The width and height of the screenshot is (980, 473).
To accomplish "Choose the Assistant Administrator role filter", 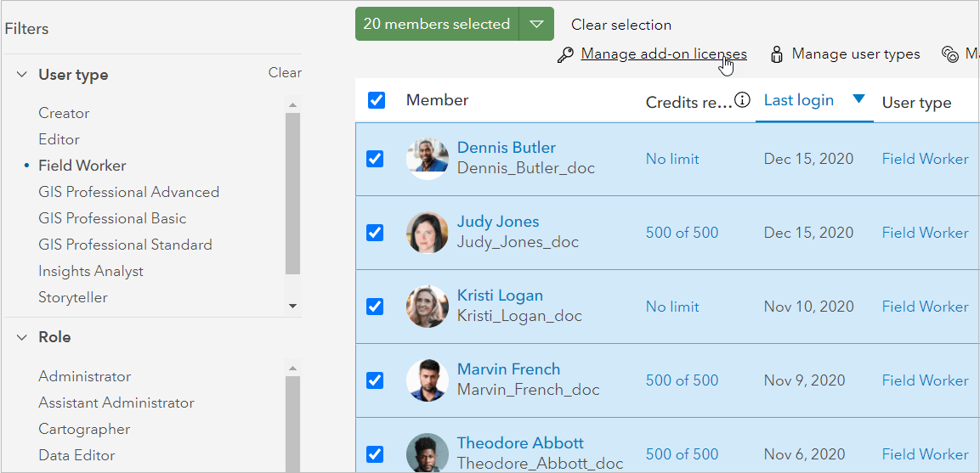I will click(116, 403).
